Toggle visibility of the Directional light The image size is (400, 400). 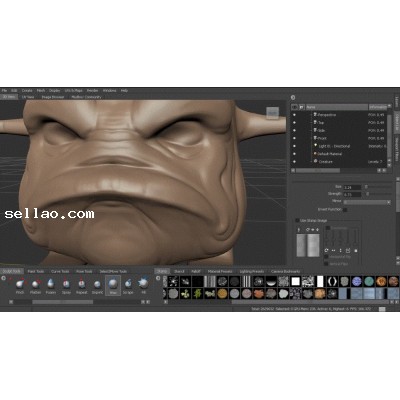pyautogui.click(x=294, y=146)
